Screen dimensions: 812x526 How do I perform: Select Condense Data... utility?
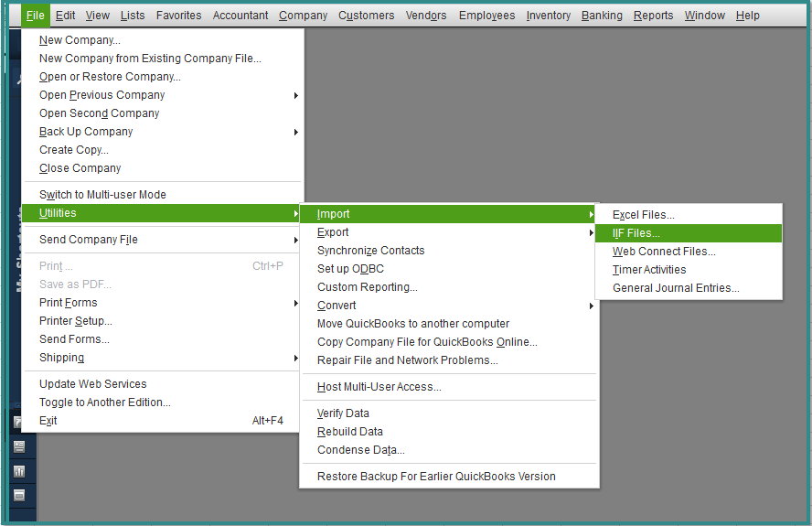coord(361,450)
